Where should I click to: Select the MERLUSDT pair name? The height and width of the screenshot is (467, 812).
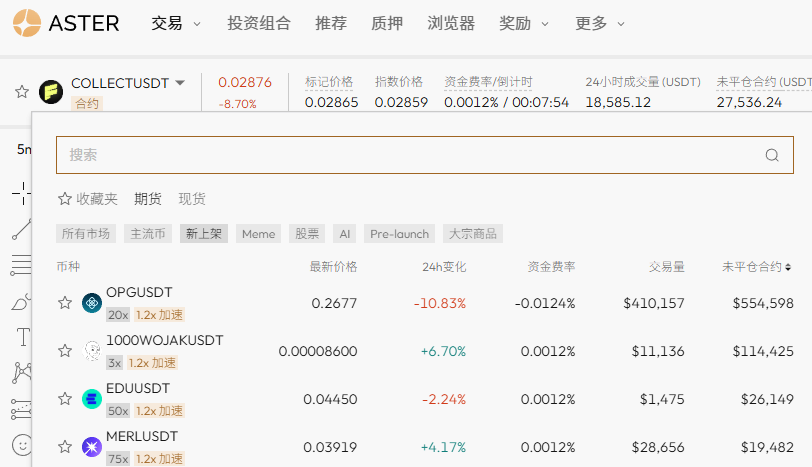pyautogui.click(x=142, y=436)
